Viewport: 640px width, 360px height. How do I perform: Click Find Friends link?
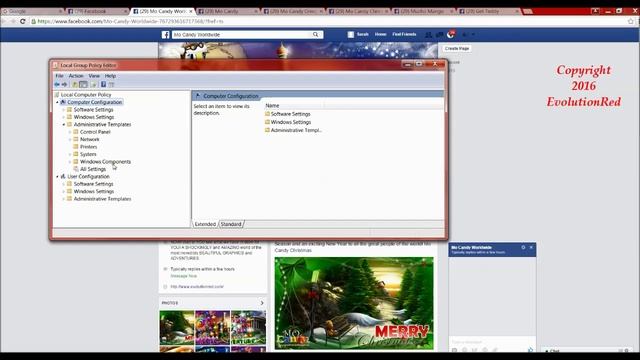(x=404, y=34)
